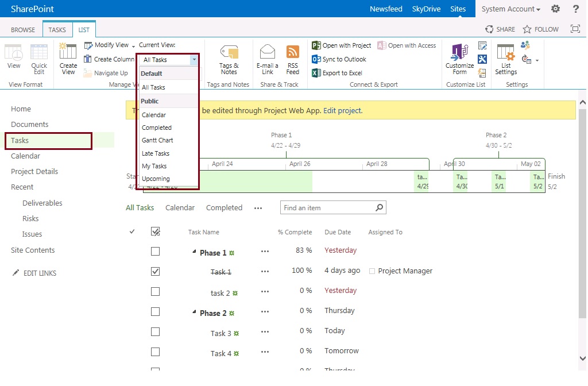
Task: Click the RSS Feed icon
Action: tap(292, 51)
